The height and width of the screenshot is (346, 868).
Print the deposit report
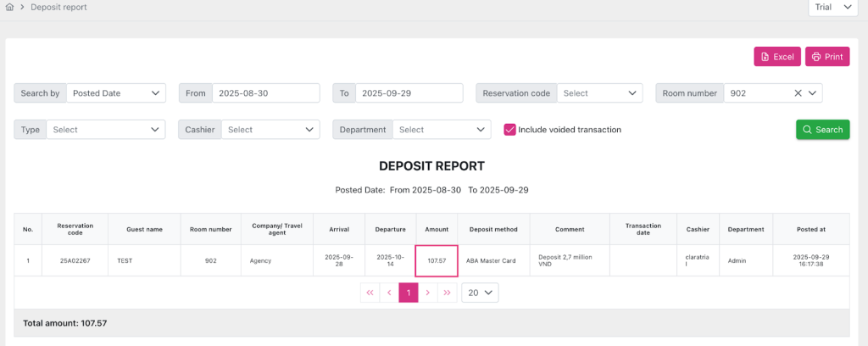coord(826,57)
